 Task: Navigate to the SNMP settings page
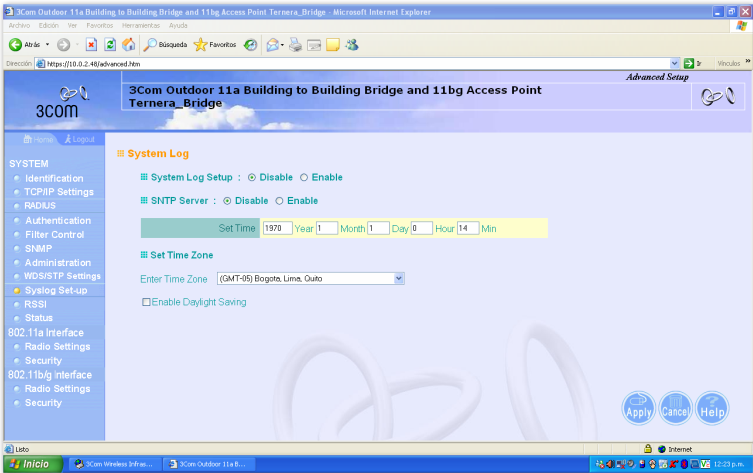(42, 248)
